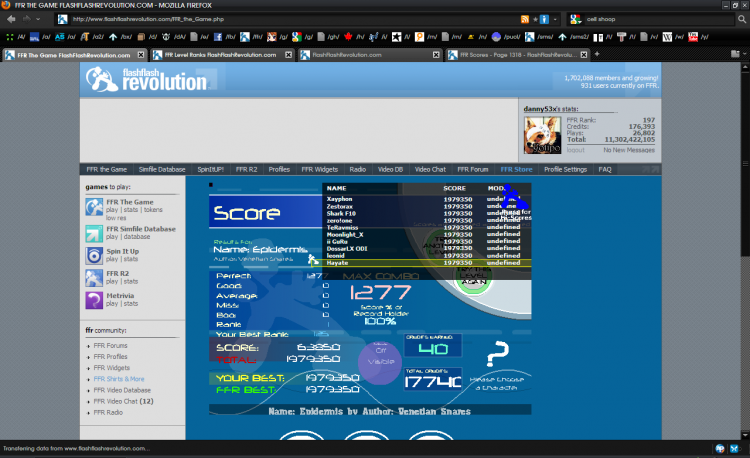The image size is (750, 458).
Task: Open address bar identity dropdown arrow
Action: (555, 20)
